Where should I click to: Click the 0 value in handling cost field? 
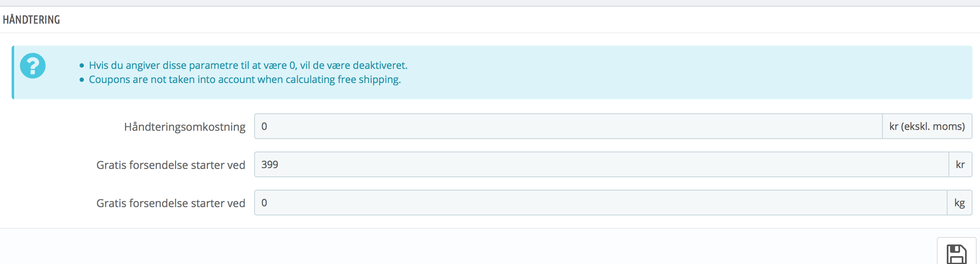(x=264, y=126)
